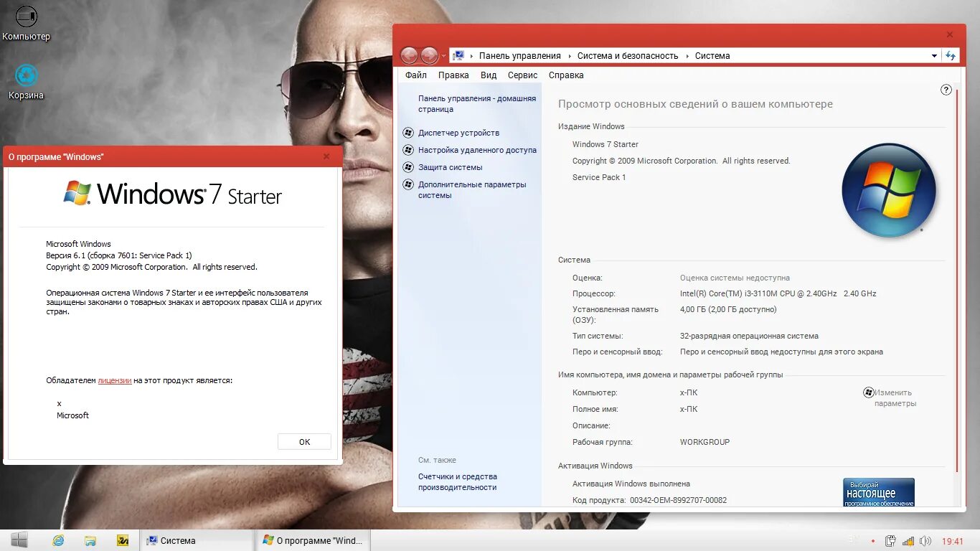This screenshot has height=551, width=980.
Task: Open the Правка menu
Action: point(453,75)
